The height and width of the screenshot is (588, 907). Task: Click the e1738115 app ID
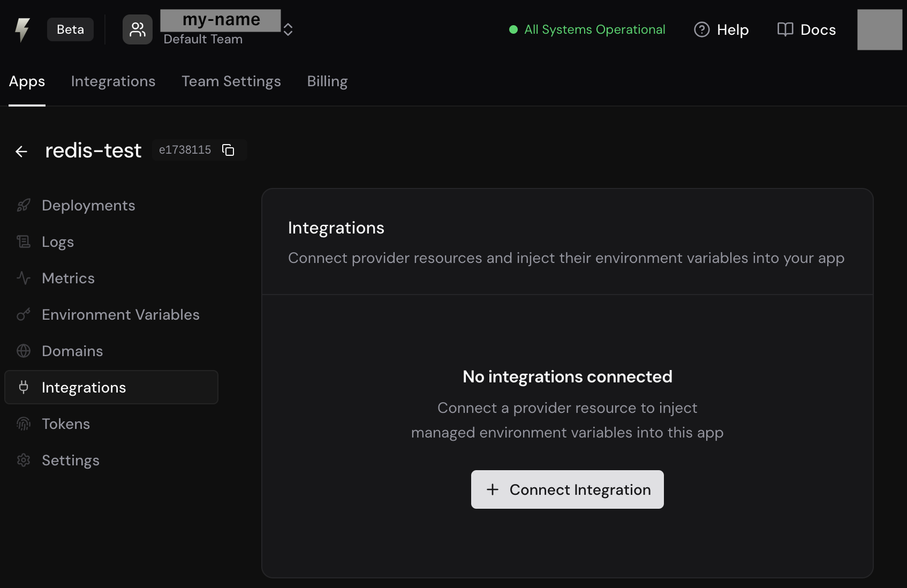click(185, 150)
